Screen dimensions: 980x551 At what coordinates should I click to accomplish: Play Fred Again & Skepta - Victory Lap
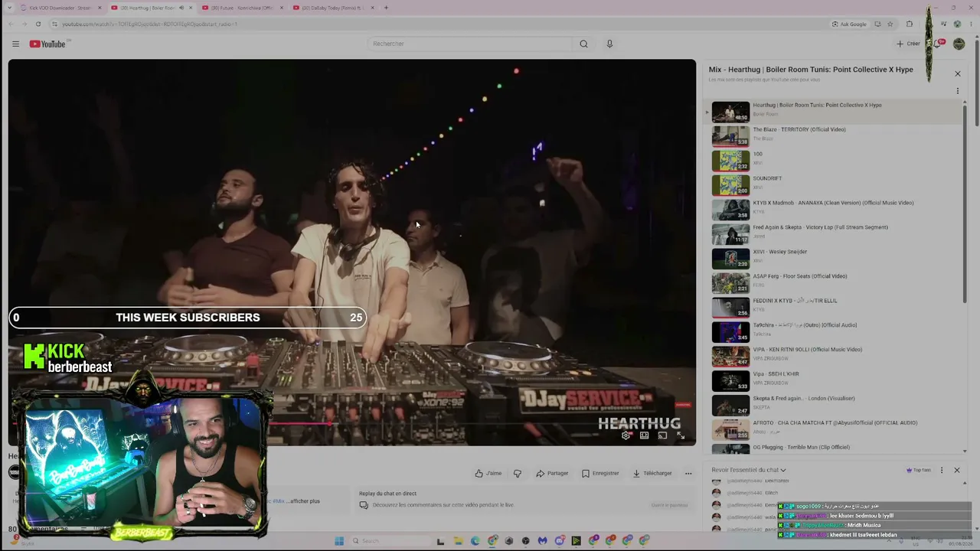tap(833, 233)
